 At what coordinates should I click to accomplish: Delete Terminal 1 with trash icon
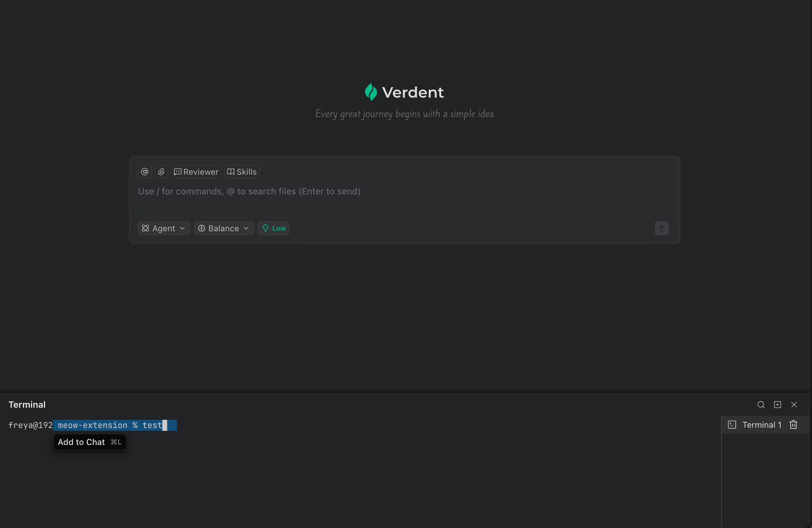click(x=793, y=425)
